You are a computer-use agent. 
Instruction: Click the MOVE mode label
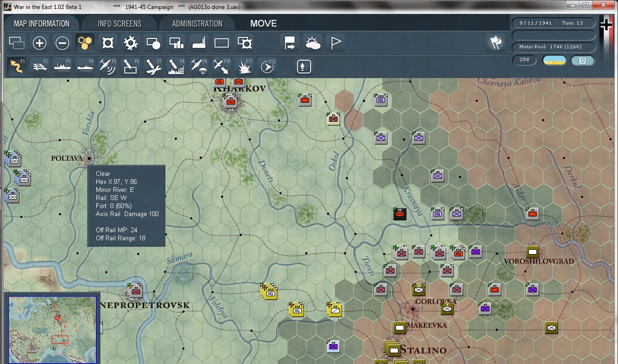pos(263,23)
